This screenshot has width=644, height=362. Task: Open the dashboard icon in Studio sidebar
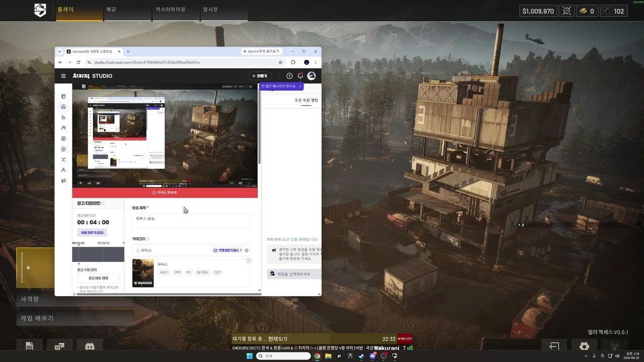tap(63, 96)
